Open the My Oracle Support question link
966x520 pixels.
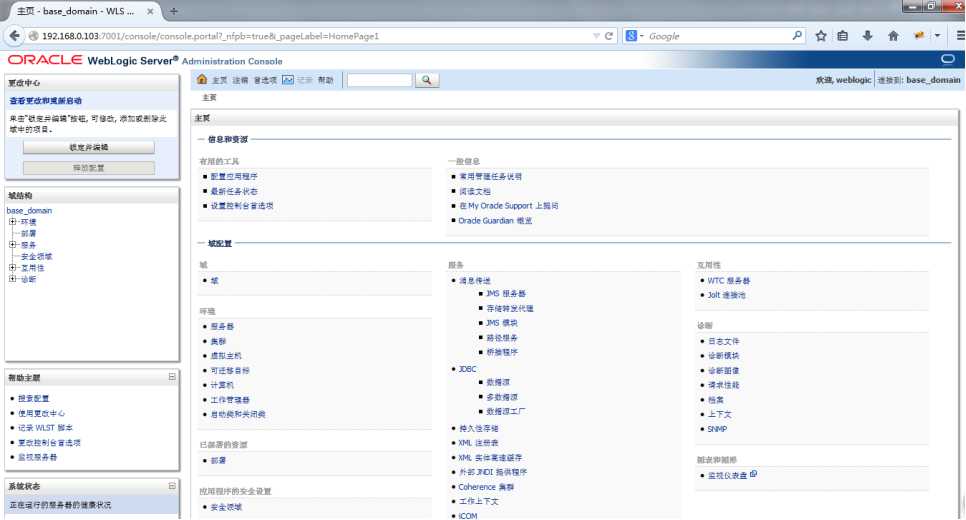pos(509,206)
